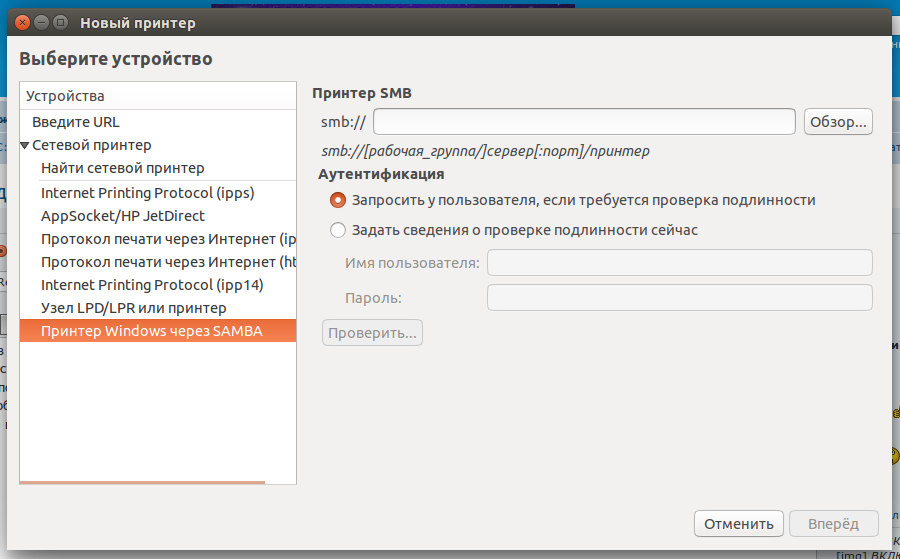Select 'Найти сетевой принтер' entry
Image resolution: width=900 pixels, height=559 pixels.
[x=122, y=168]
